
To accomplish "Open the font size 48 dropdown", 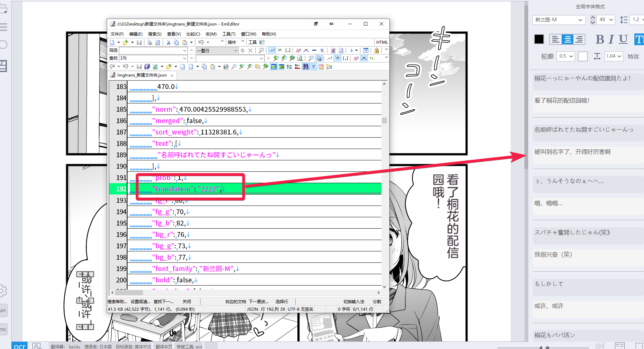I will (x=606, y=20).
